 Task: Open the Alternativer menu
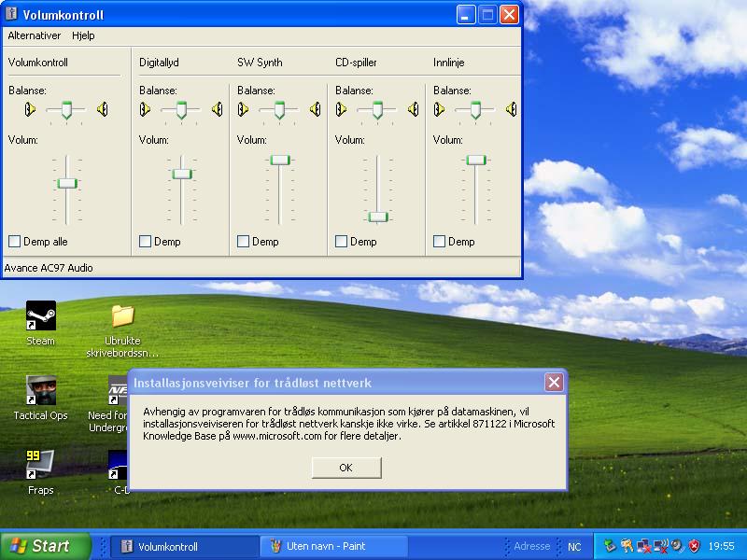(x=35, y=35)
